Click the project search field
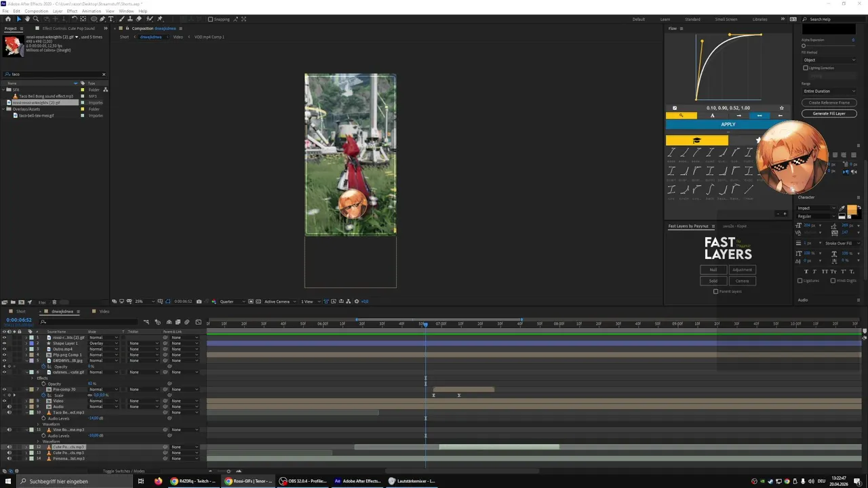 tap(54, 74)
